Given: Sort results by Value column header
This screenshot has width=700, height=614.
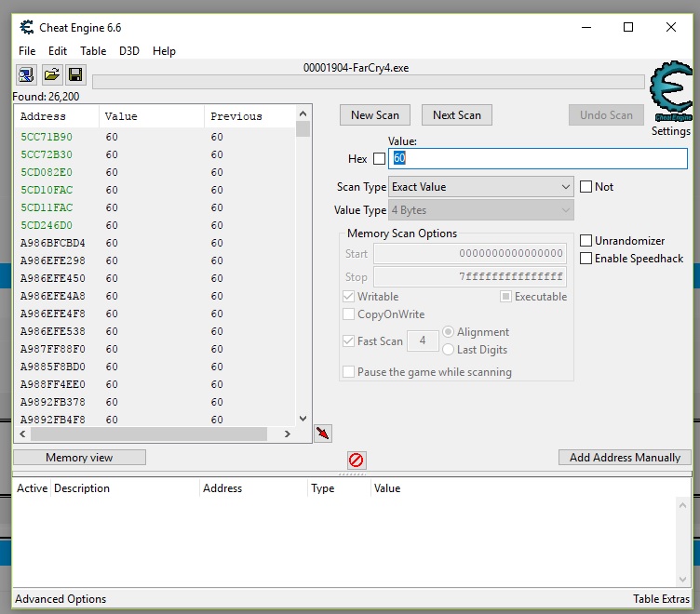Looking at the screenshot, I should pyautogui.click(x=152, y=116).
